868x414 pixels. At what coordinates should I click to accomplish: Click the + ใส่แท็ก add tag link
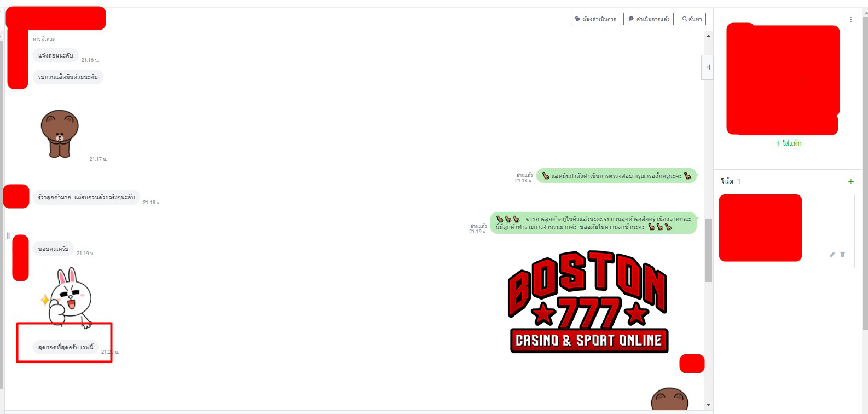(788, 143)
